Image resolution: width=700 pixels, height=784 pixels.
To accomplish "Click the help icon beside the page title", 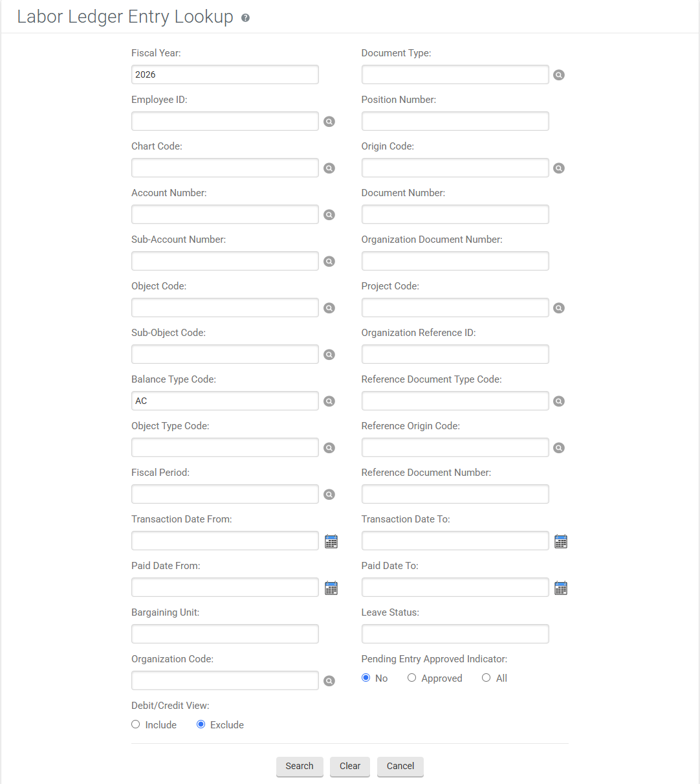I will click(245, 18).
